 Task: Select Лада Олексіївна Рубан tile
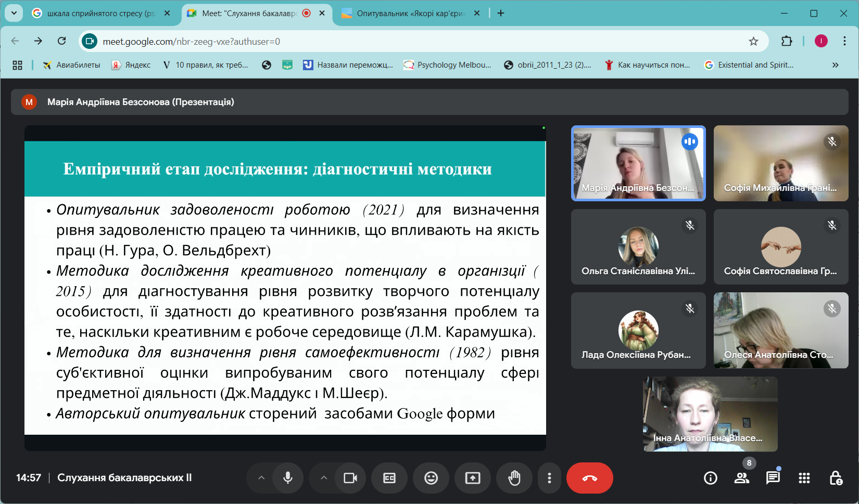click(x=638, y=330)
